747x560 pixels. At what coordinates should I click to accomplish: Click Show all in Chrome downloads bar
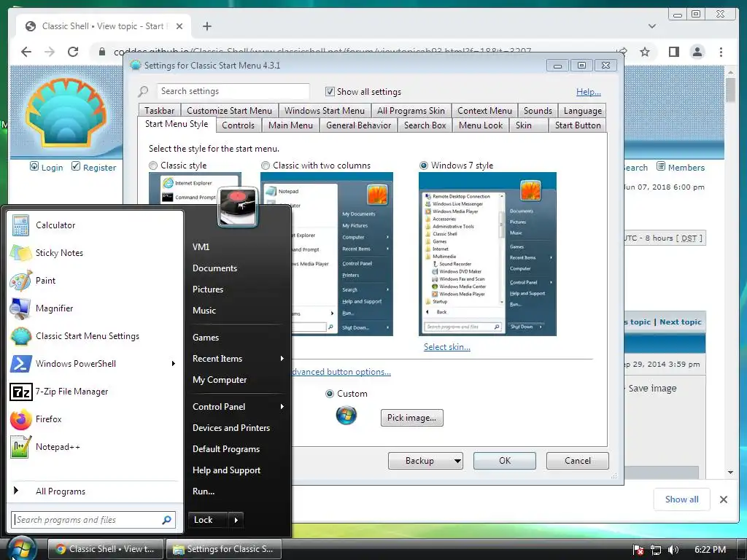682,499
